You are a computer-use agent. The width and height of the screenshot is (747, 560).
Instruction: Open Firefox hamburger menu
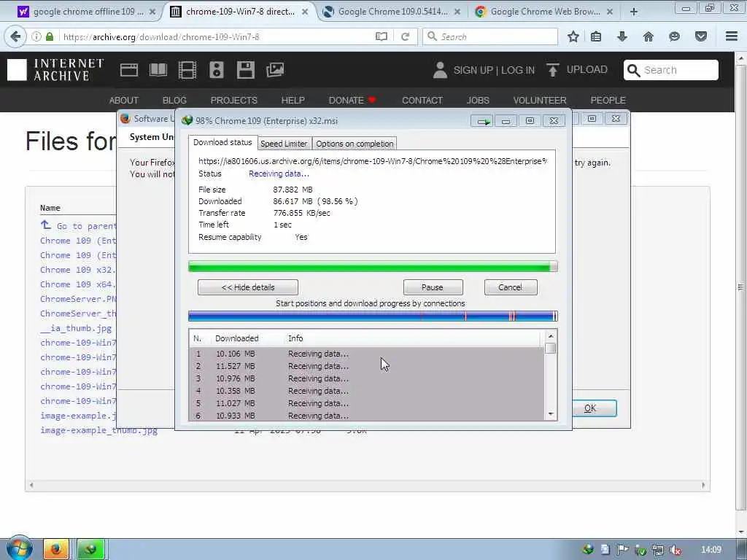click(732, 36)
